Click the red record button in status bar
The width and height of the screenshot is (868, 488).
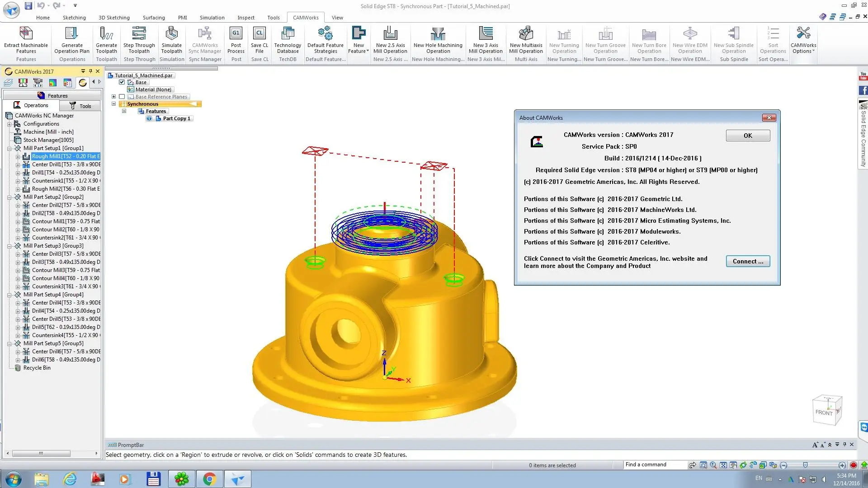coord(854,465)
